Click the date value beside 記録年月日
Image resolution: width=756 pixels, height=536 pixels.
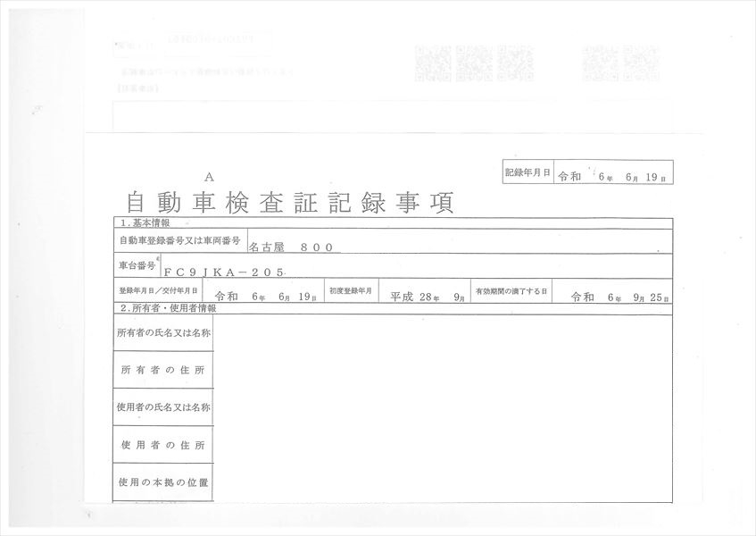pos(613,177)
